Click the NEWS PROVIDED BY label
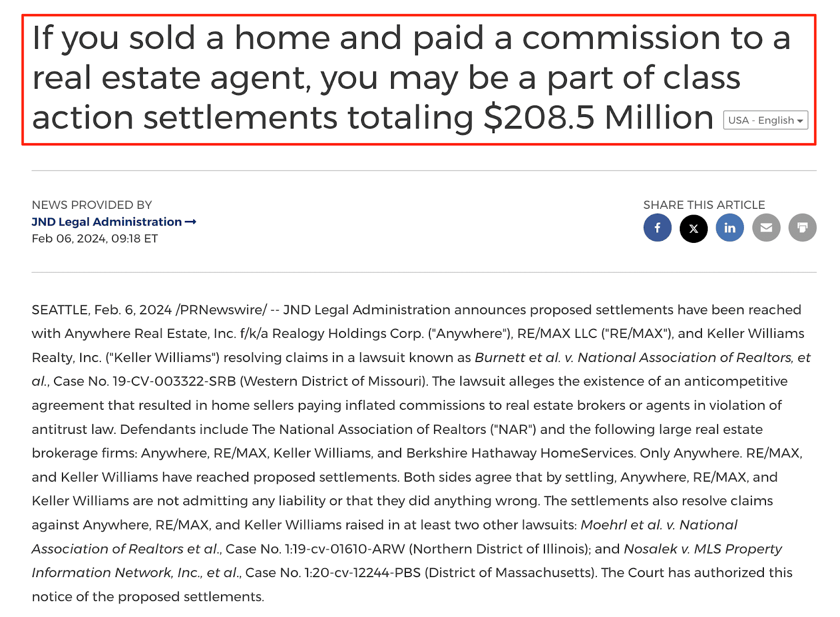This screenshot has height=617, width=840. [x=92, y=205]
